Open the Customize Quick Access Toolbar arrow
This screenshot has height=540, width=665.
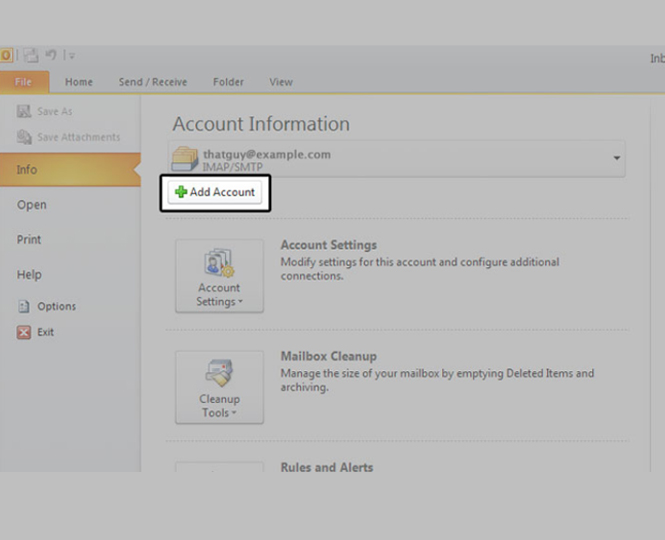pos(72,56)
